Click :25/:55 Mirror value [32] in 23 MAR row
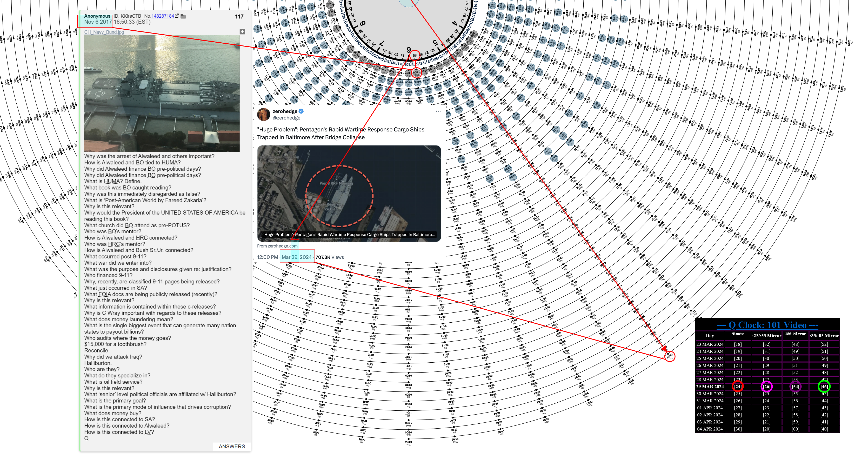The width and height of the screenshot is (868, 459). [x=766, y=344]
